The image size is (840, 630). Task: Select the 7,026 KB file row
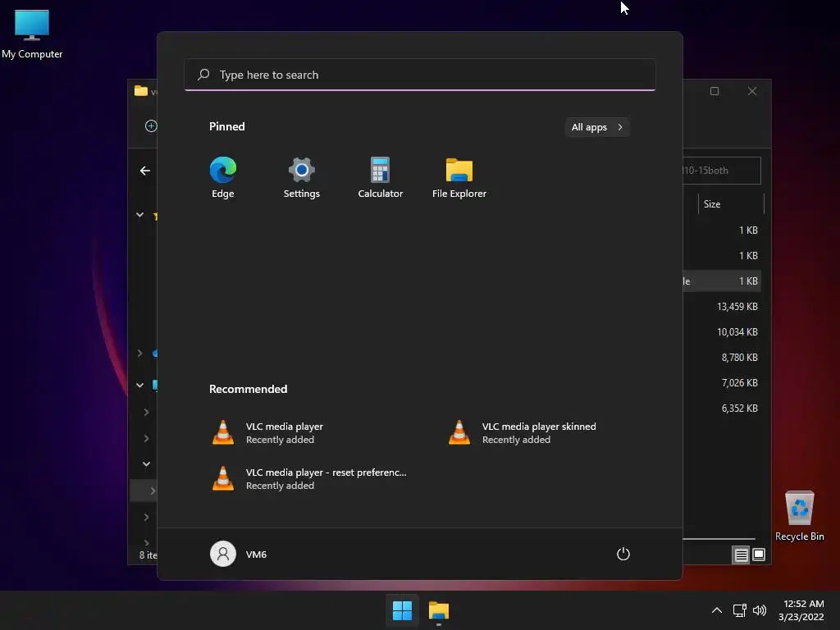722,383
